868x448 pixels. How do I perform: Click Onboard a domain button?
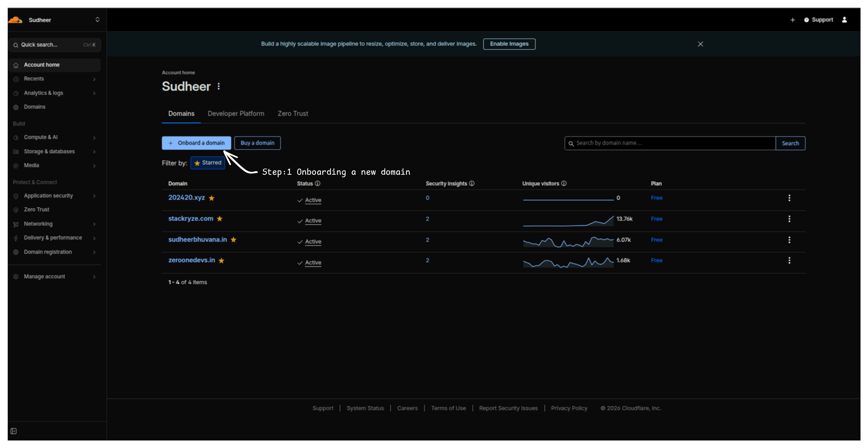click(x=196, y=143)
